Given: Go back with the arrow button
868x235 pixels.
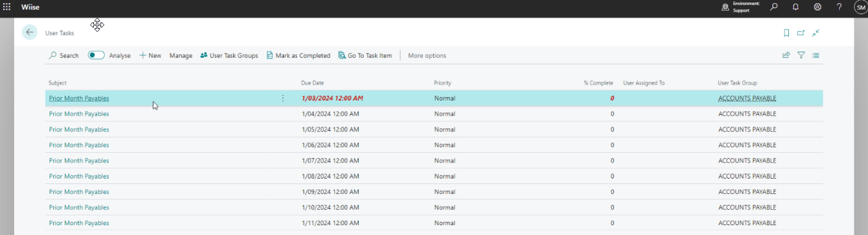Looking at the screenshot, I should (x=29, y=33).
